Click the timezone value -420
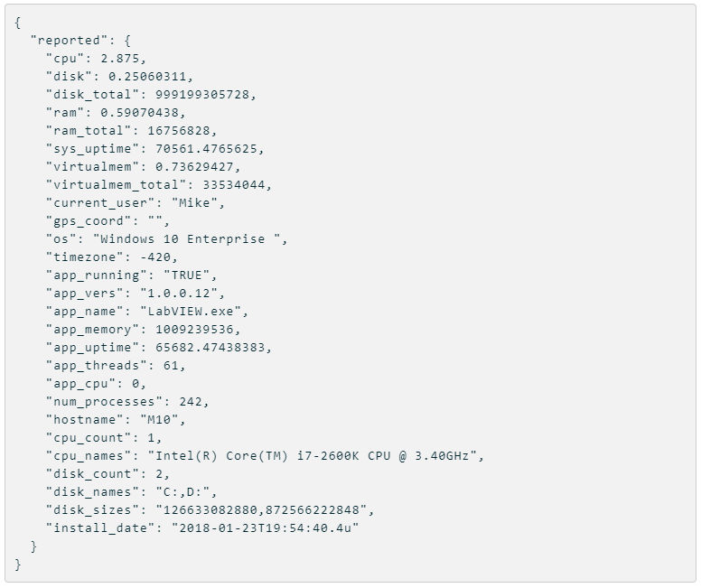This screenshot has height=588, width=701. 155,257
